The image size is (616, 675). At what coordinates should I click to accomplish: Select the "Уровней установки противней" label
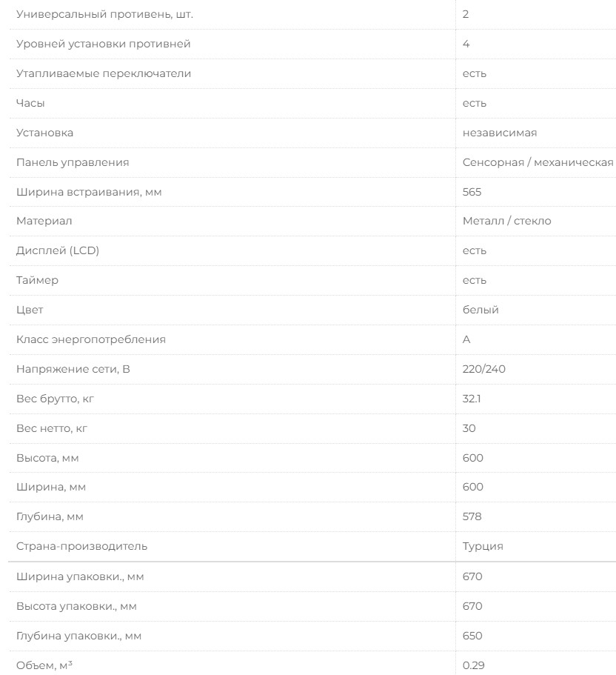coord(103,44)
